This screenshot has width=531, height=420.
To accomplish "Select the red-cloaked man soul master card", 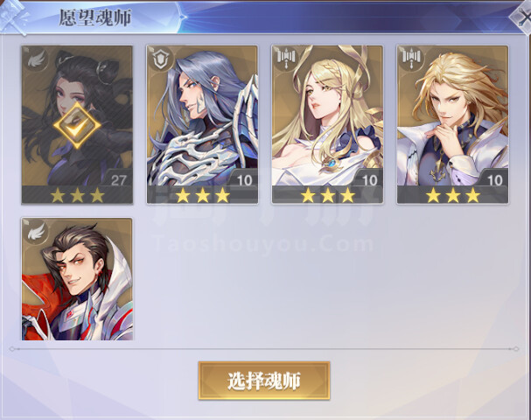I will coord(77,279).
